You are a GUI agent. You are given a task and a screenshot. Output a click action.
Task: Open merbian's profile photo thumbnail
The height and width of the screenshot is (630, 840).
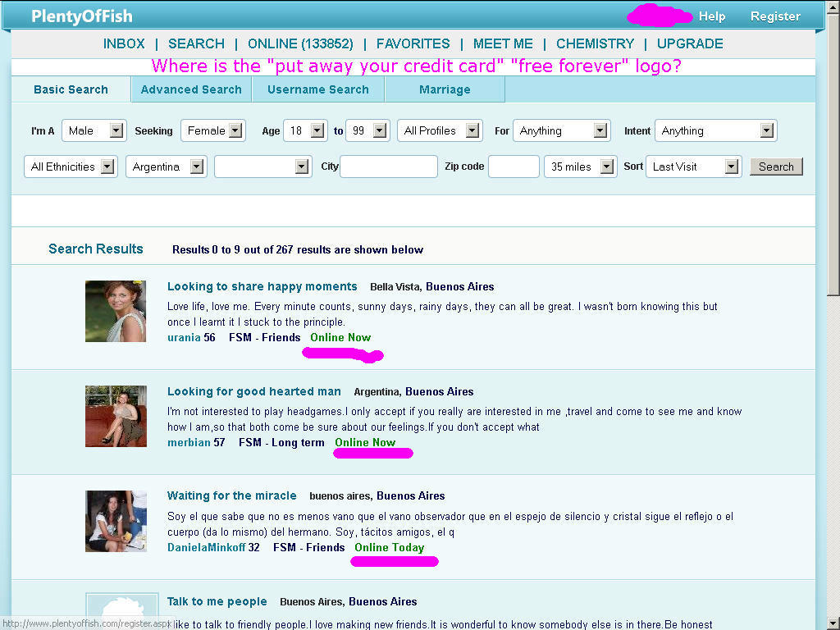pyautogui.click(x=116, y=416)
